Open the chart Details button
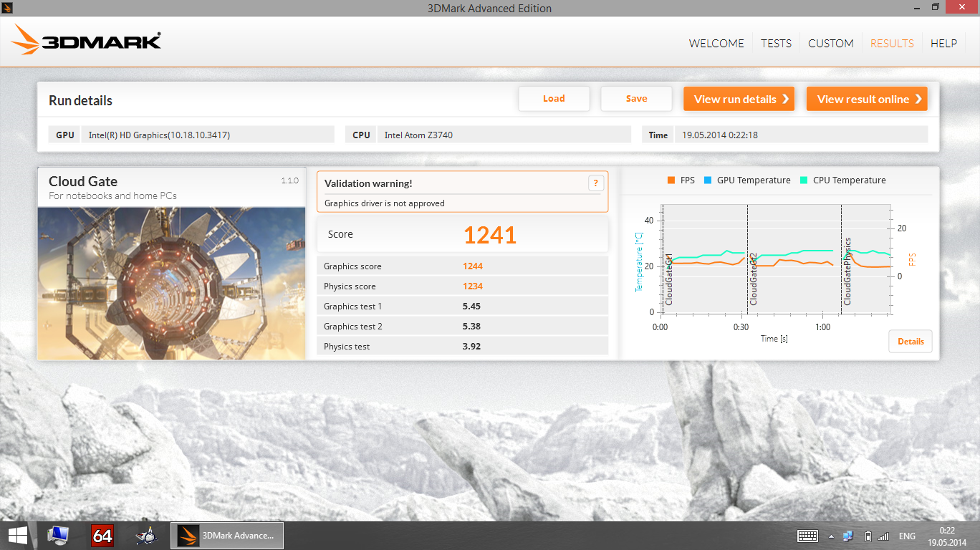This screenshot has height=550, width=980. tap(911, 342)
